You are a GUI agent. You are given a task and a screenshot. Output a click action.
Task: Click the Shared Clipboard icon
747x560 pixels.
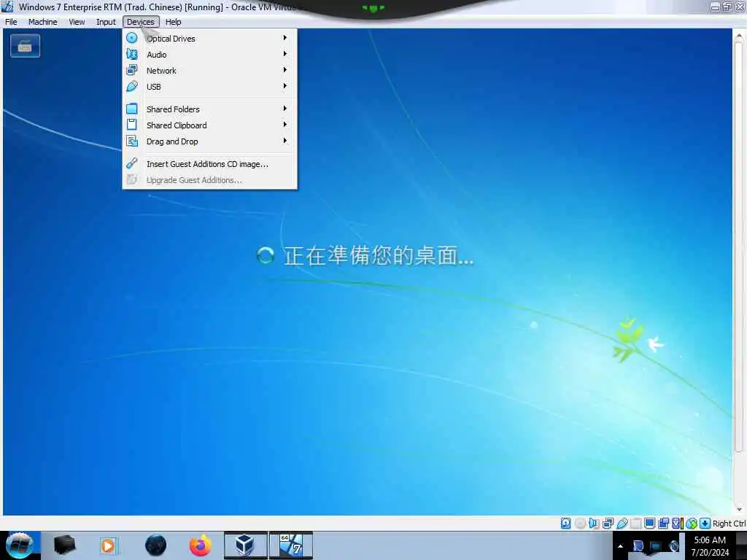(x=132, y=125)
